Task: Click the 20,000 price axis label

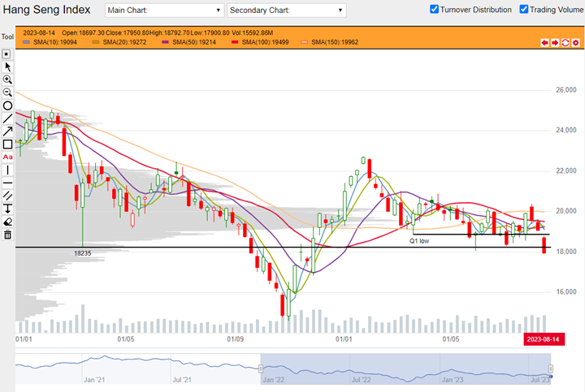Action: [x=566, y=211]
